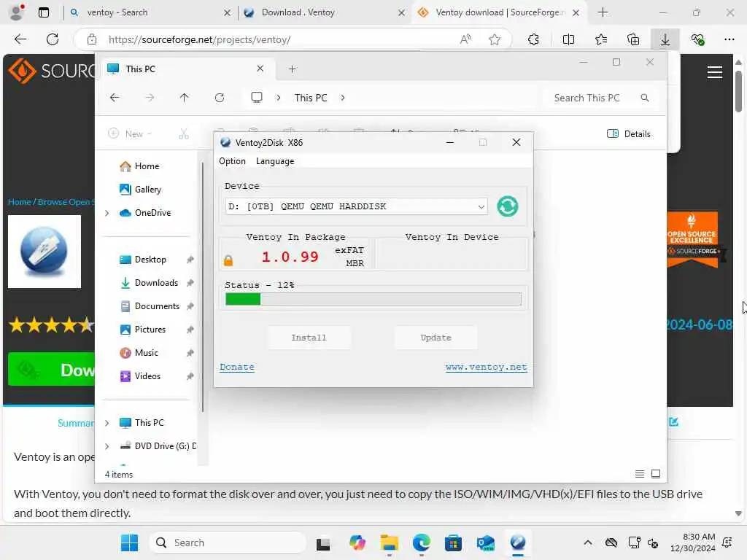This screenshot has width=747, height=560.
Task: Switch to the ventoy - Search browser tab
Action: coord(150,12)
